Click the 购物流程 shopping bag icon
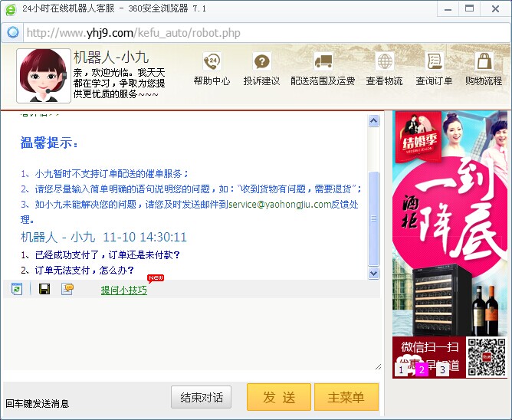The height and width of the screenshot is (420, 512). tap(484, 61)
